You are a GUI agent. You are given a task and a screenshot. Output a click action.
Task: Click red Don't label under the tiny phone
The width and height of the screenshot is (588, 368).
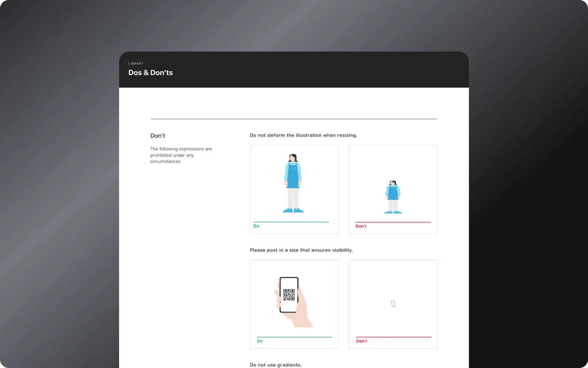tap(362, 341)
